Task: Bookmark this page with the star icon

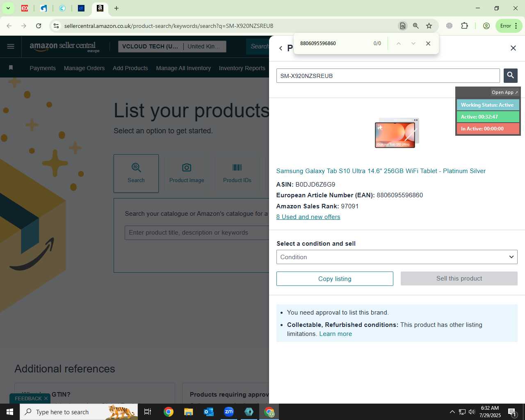Action: tap(429, 26)
